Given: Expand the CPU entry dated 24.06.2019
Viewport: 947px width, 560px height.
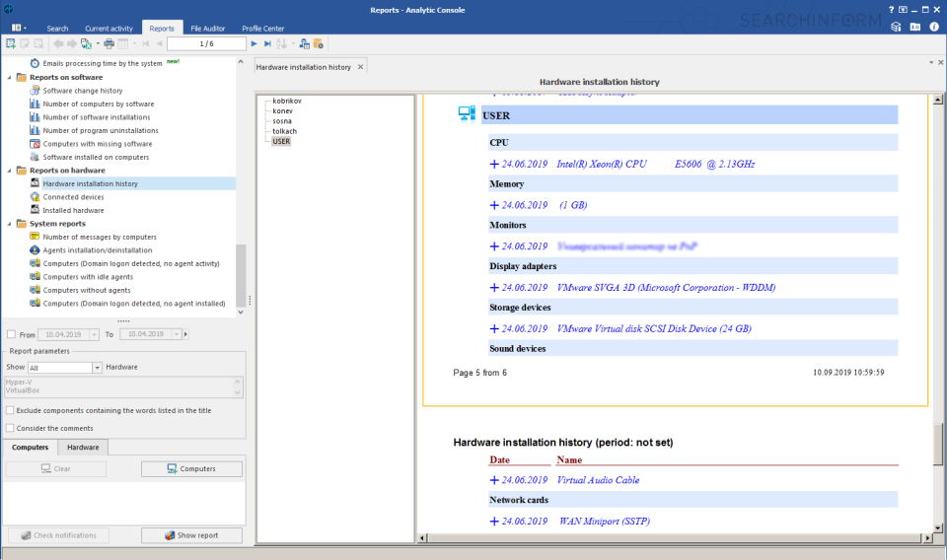Looking at the screenshot, I should point(494,165).
